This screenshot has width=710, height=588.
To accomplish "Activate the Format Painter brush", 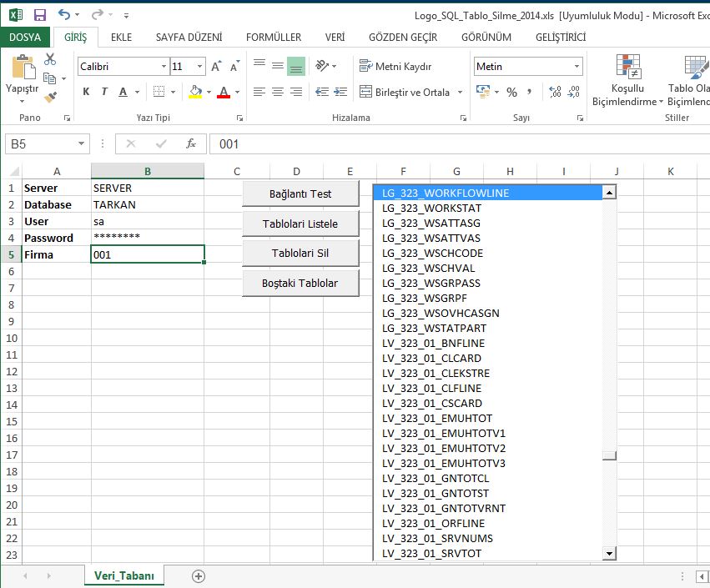I will [50, 97].
